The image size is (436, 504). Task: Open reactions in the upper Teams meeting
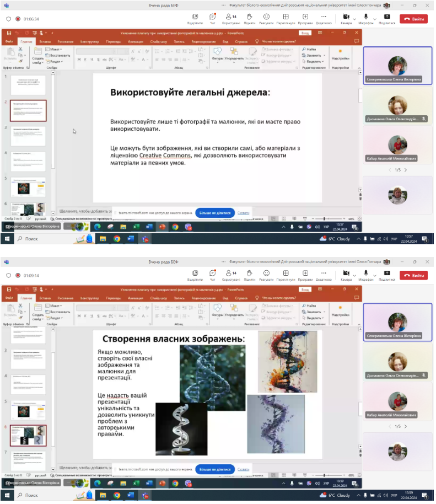266,19
